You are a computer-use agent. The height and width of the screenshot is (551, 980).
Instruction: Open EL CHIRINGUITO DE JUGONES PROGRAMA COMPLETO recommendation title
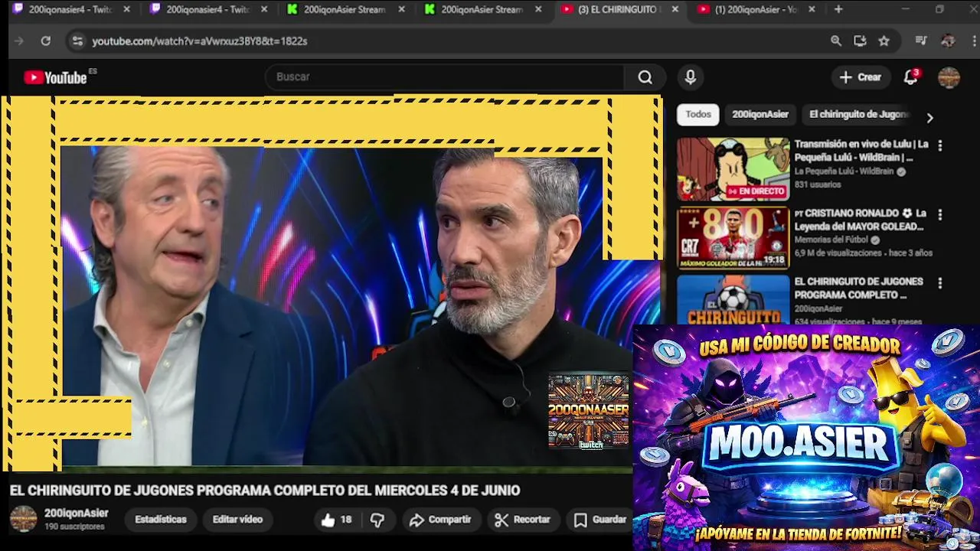[858, 289]
